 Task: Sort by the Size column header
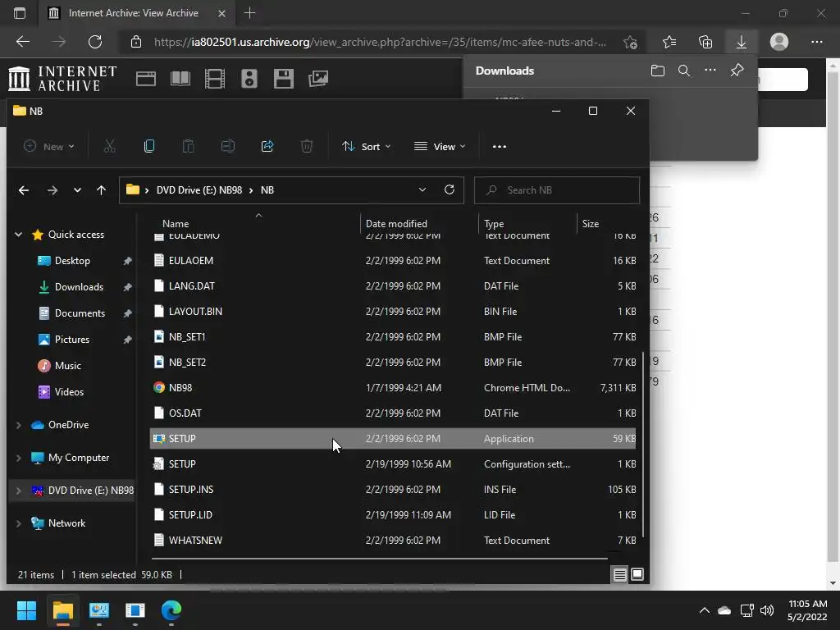(x=591, y=223)
